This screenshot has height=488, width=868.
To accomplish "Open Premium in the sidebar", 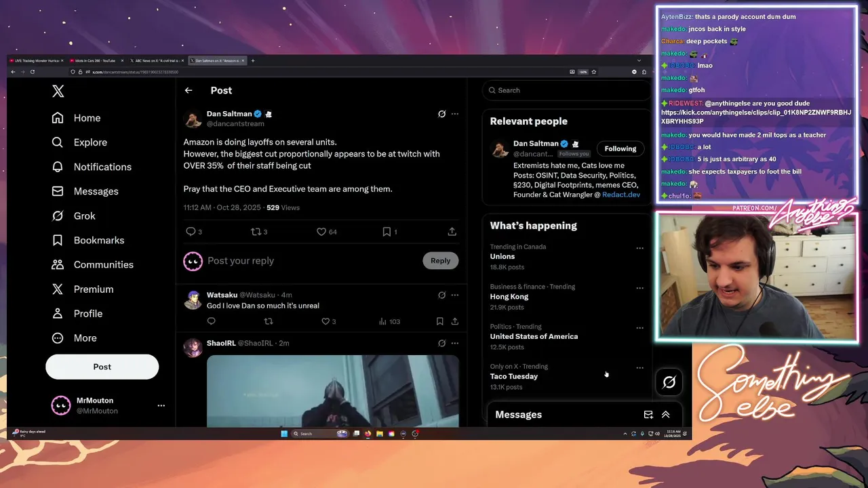I will 83,289.
